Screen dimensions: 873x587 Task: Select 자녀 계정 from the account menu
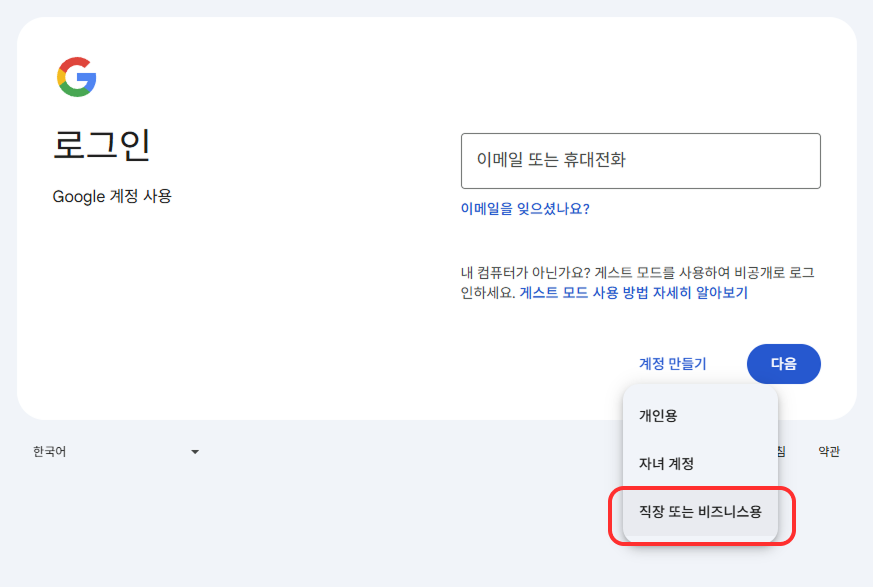pyautogui.click(x=700, y=463)
